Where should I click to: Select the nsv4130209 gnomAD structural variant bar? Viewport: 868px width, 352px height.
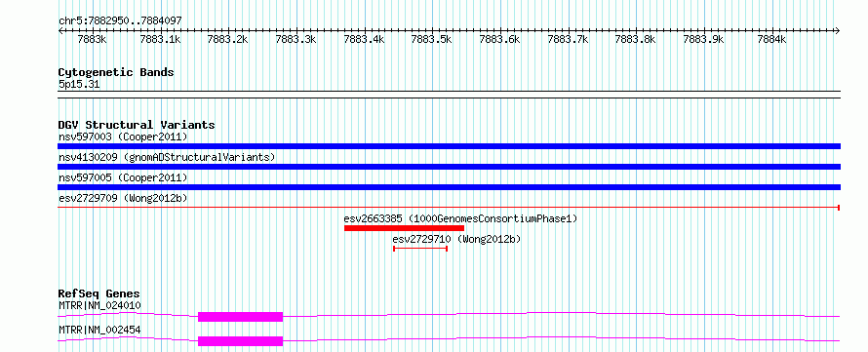[x=449, y=167]
